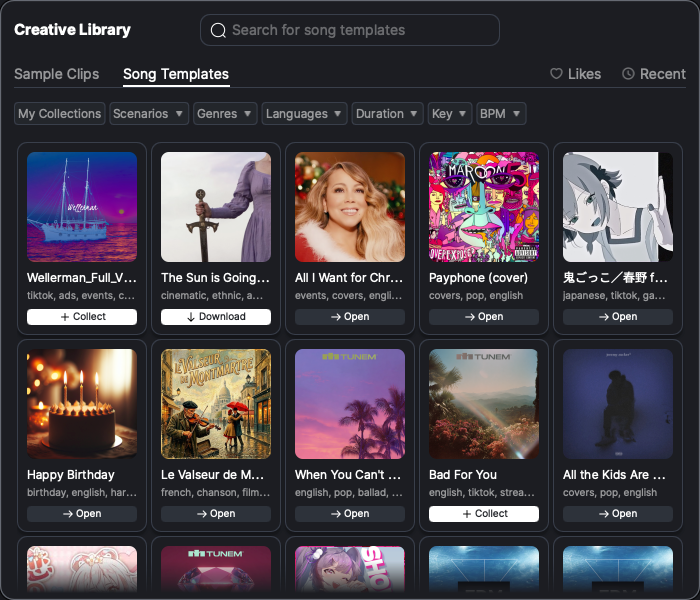Image resolution: width=700 pixels, height=600 pixels.
Task: Click Le Valseur de Montmartre cover art
Action: click(216, 404)
